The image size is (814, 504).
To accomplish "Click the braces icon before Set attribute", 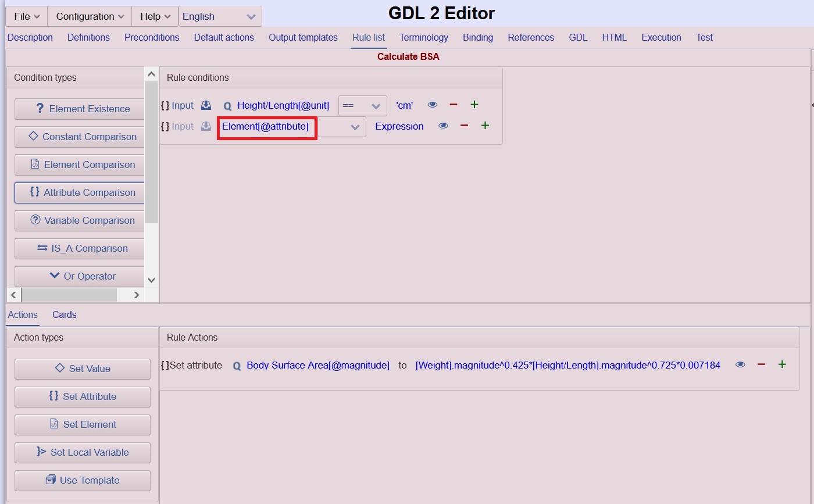I will pos(165,365).
